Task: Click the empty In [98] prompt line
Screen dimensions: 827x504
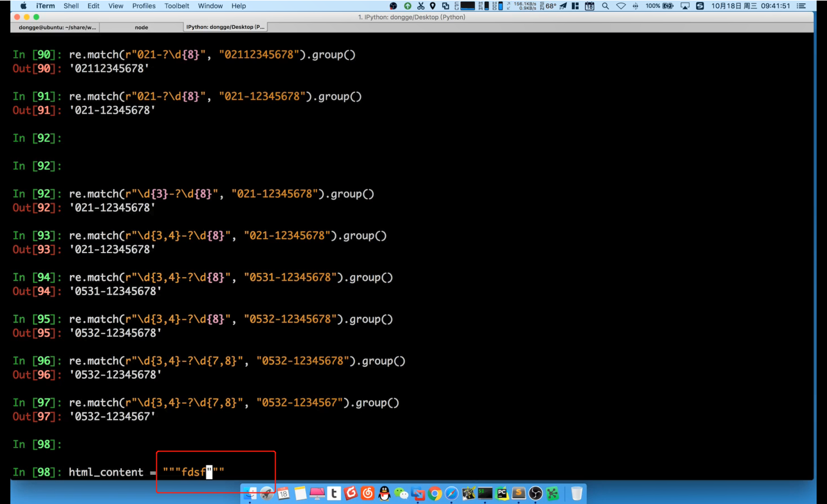Action: [x=37, y=444]
